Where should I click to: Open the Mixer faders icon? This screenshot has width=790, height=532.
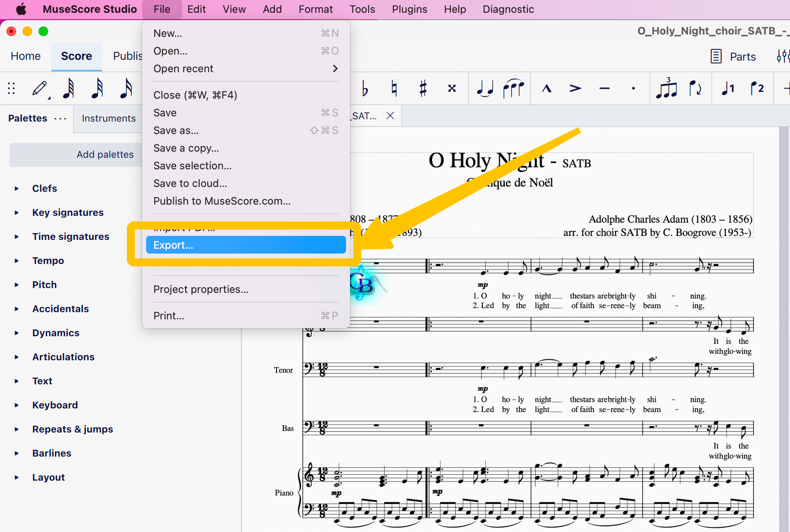point(783,56)
